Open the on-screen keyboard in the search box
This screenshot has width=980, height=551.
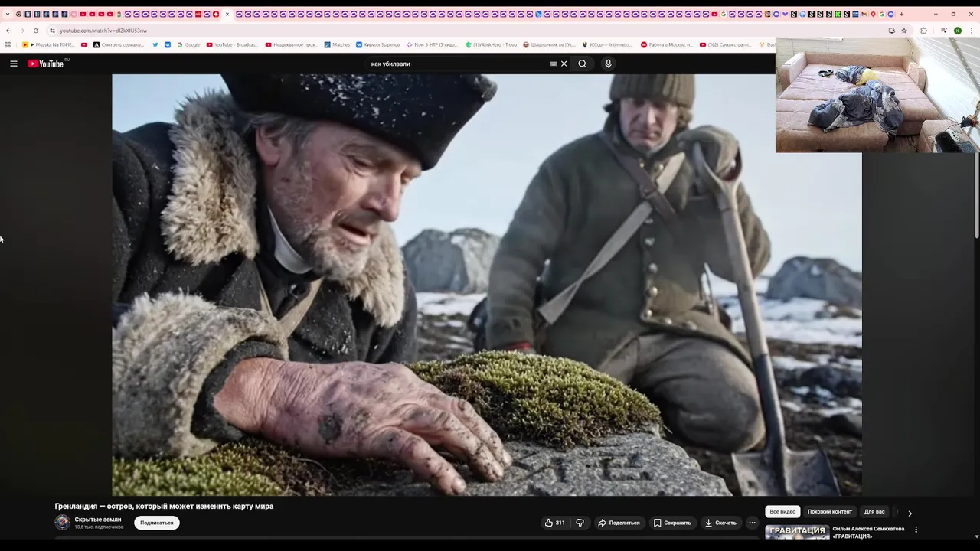tap(554, 64)
